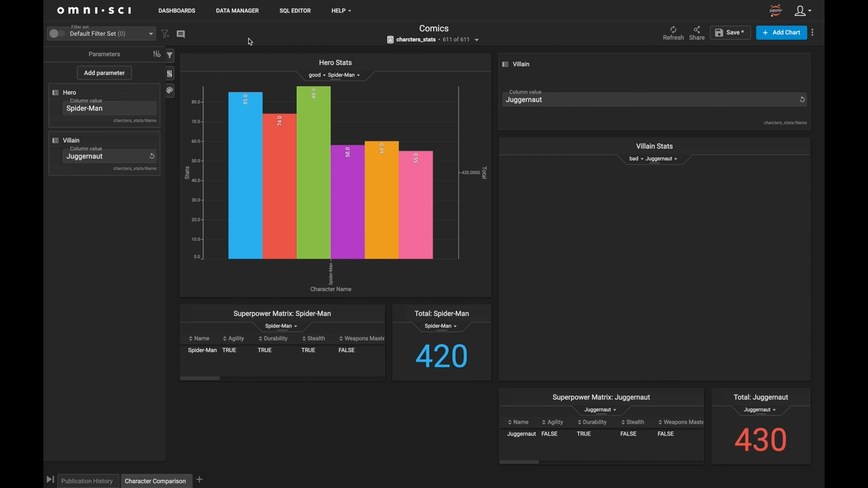868x488 pixels.
Task: Click the clear filters funnel icon
Action: (x=165, y=34)
